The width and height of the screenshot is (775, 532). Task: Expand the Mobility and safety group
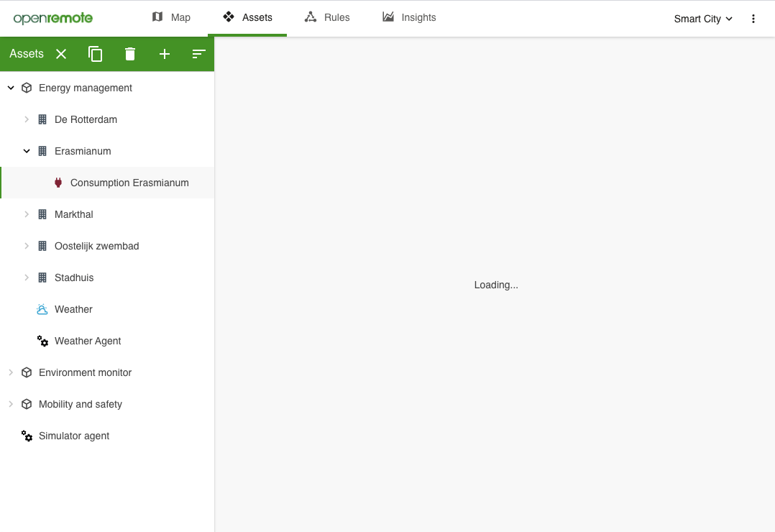[x=11, y=405]
